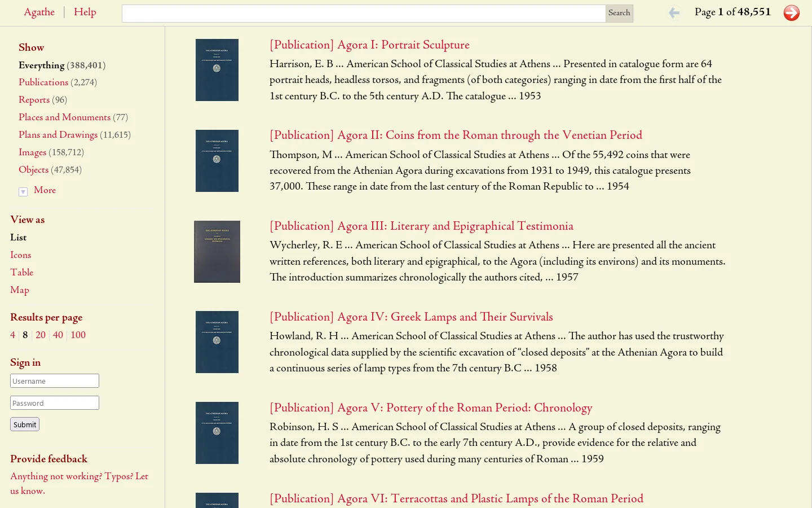Click the Harrison, E. B description text
812x508 pixels.
tap(496, 80)
